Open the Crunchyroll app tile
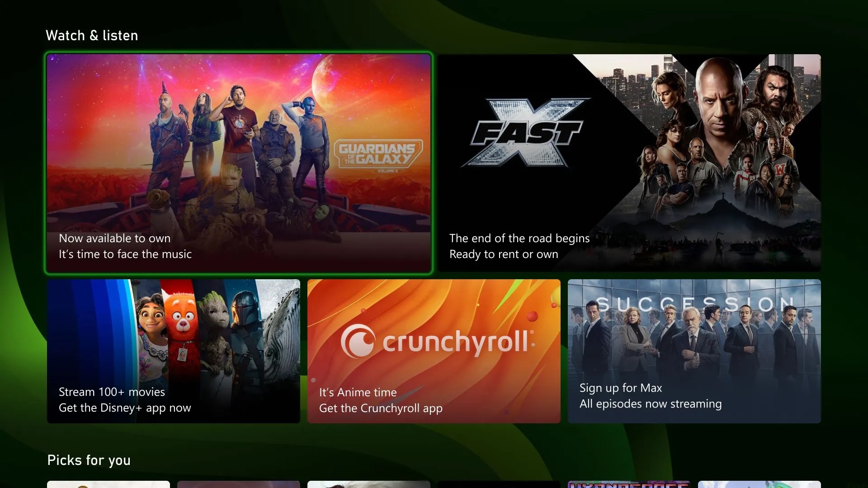The image size is (868, 488). (x=434, y=351)
